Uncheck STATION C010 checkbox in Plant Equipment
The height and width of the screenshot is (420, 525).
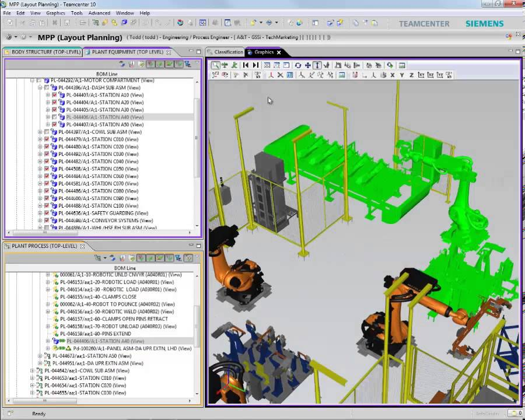pyautogui.click(x=47, y=139)
